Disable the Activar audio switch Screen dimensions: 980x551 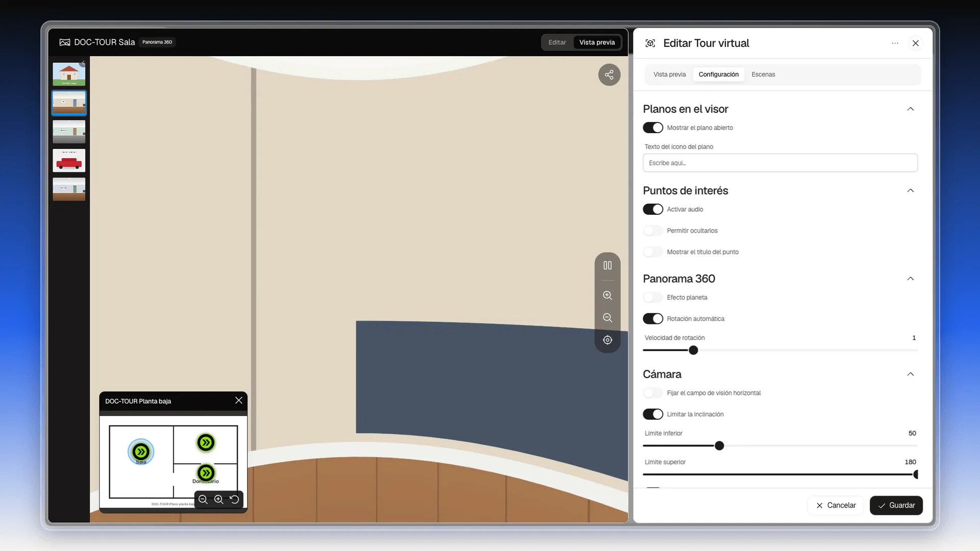[653, 209]
